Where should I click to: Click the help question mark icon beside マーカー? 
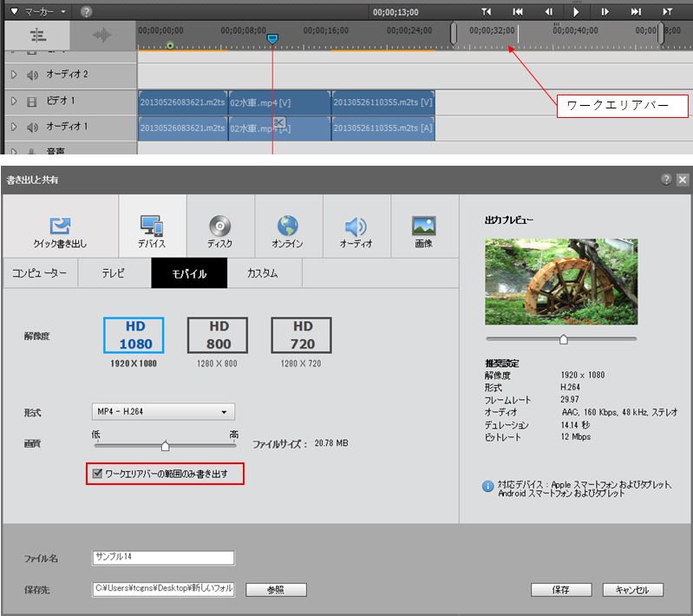pos(86,11)
